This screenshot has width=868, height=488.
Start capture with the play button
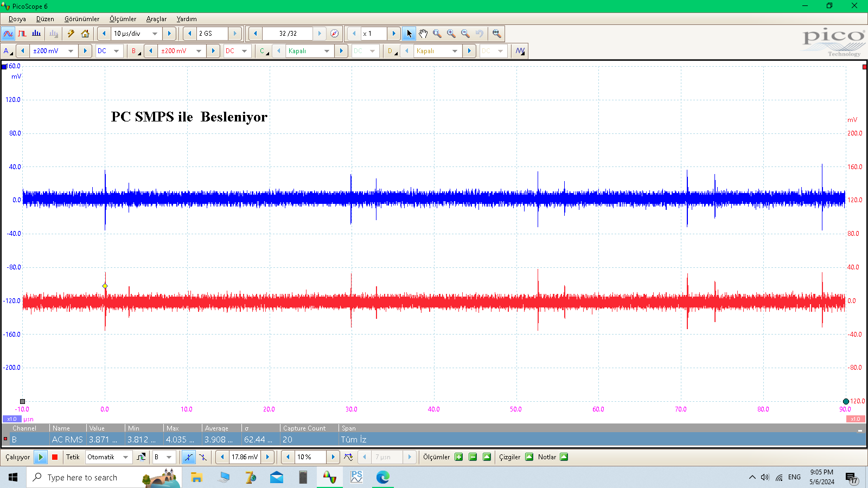click(41, 457)
